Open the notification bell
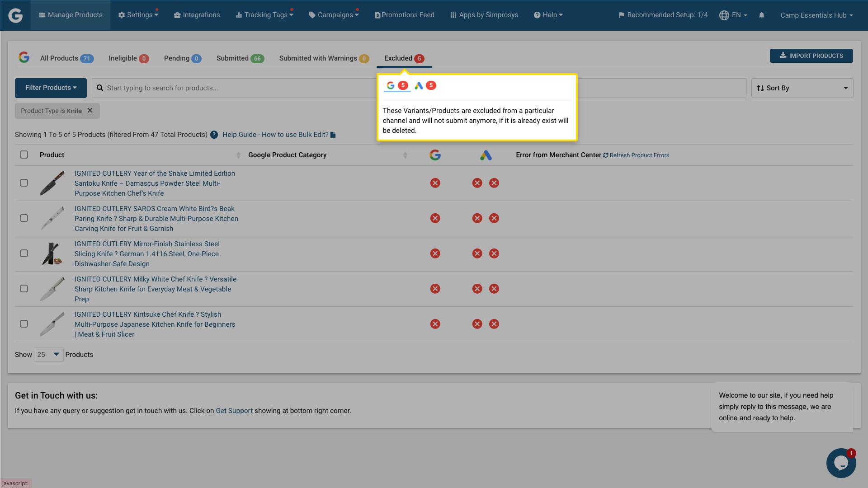Screen dimensions: 868x488 pyautogui.click(x=762, y=15)
